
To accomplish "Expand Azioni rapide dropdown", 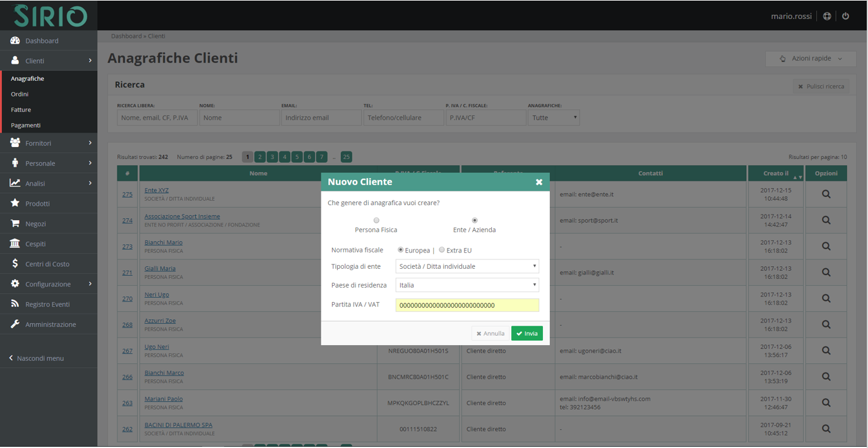I will point(811,59).
